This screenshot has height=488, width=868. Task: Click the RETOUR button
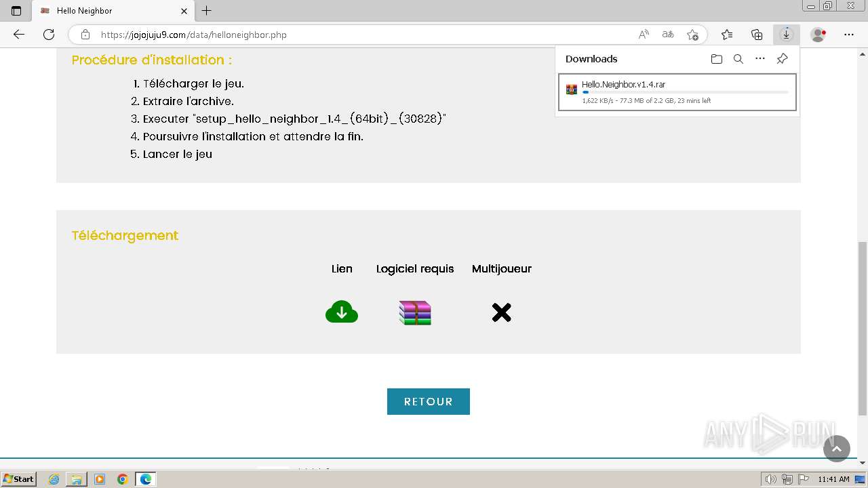[429, 401]
